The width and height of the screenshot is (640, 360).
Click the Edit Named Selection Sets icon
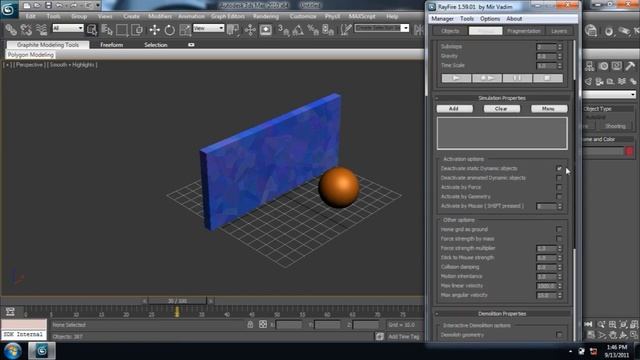point(346,30)
